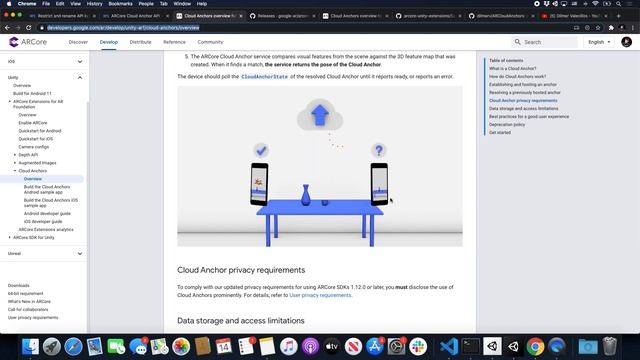Jump to Deprecation policy in contents
This screenshot has width=640, height=360.
click(x=507, y=124)
